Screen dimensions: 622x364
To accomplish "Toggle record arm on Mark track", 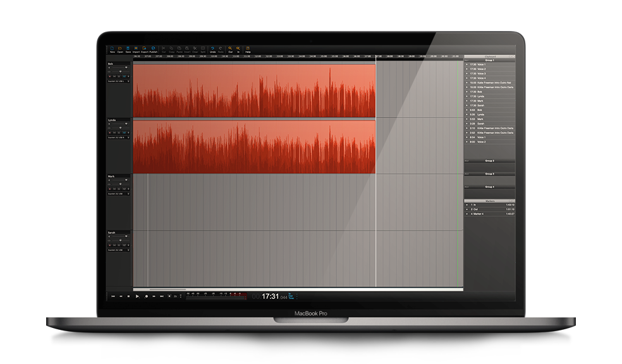I will 110,189.
